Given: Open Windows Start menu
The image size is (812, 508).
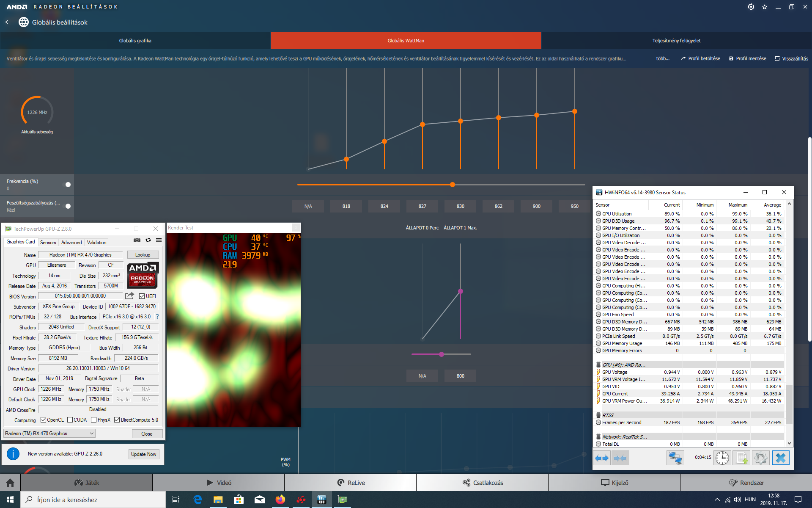Looking at the screenshot, I should click(x=10, y=500).
